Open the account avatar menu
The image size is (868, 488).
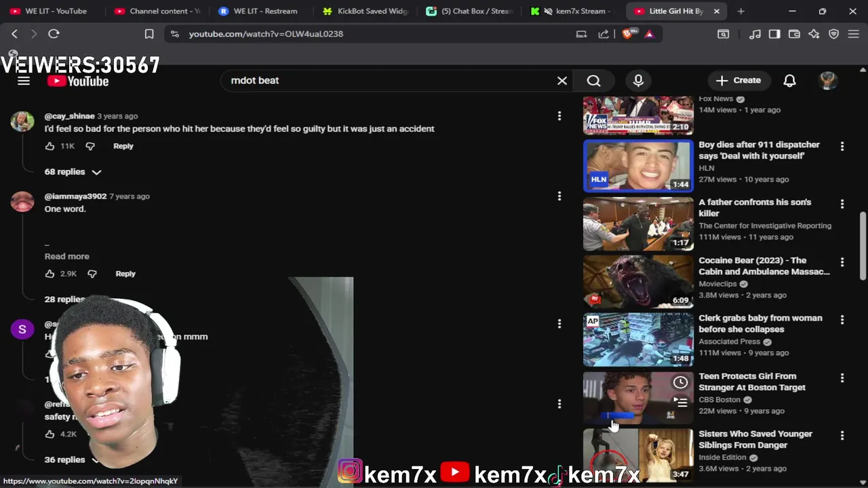click(x=827, y=81)
